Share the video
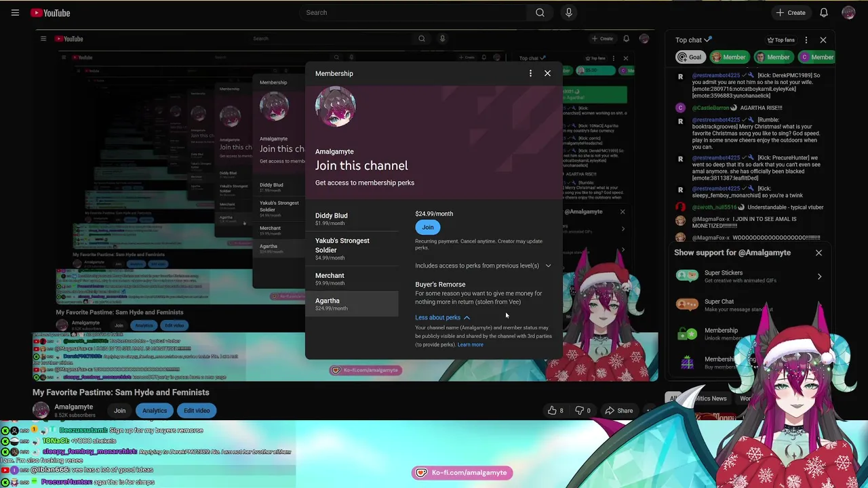Viewport: 868px width, 488px height. 618,410
